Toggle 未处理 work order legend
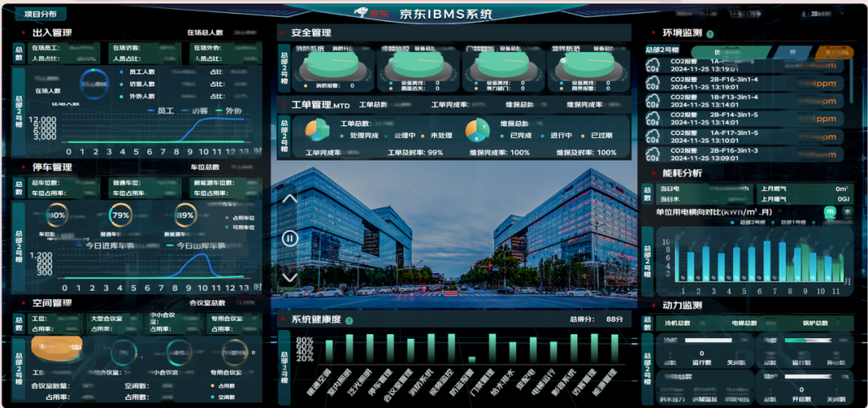Viewport: 868px width, 408px height. pos(436,136)
